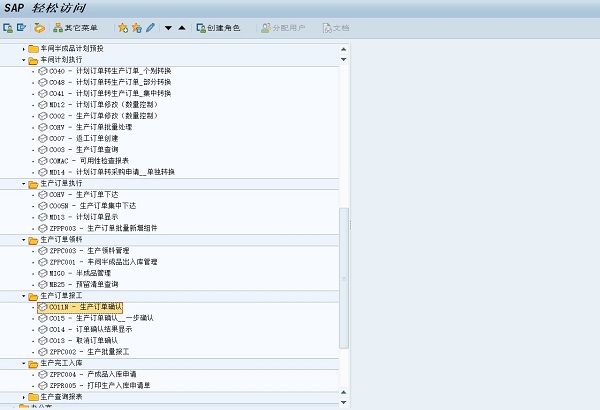Click the delete favorites star icon
Viewport: 600px width, 410px height.
pos(136,28)
